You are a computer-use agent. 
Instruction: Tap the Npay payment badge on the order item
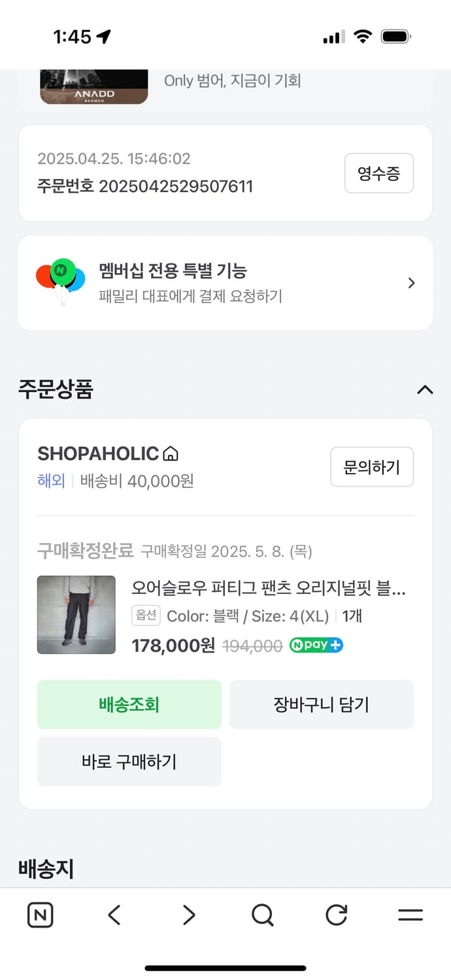point(316,645)
